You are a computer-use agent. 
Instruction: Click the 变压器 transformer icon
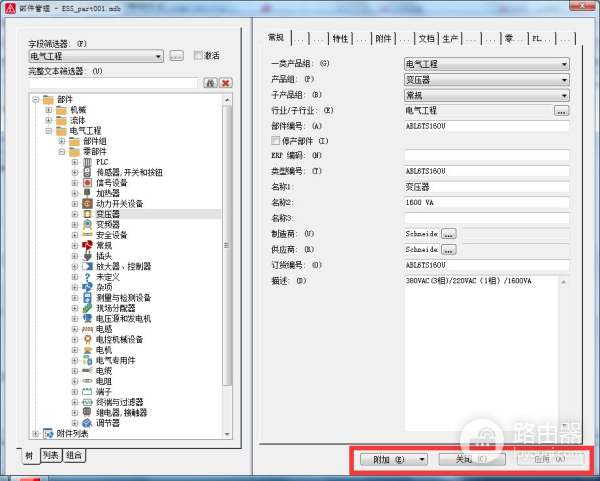tap(87, 214)
